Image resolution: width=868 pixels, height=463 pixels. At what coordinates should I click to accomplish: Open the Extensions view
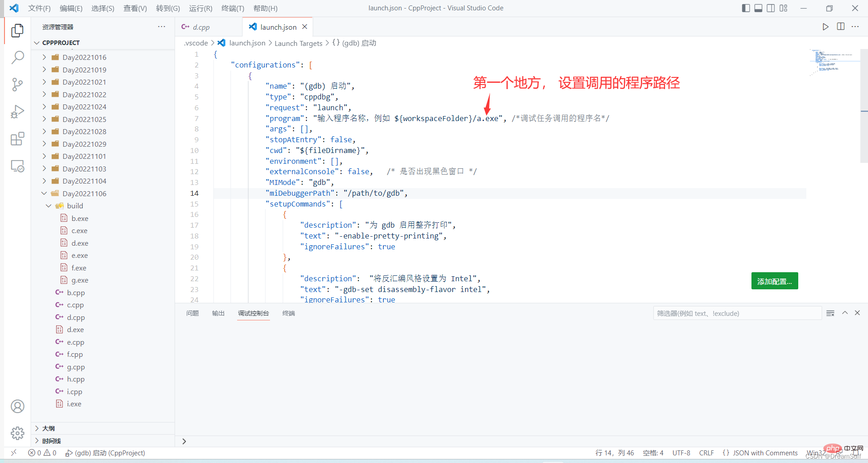pyautogui.click(x=18, y=139)
